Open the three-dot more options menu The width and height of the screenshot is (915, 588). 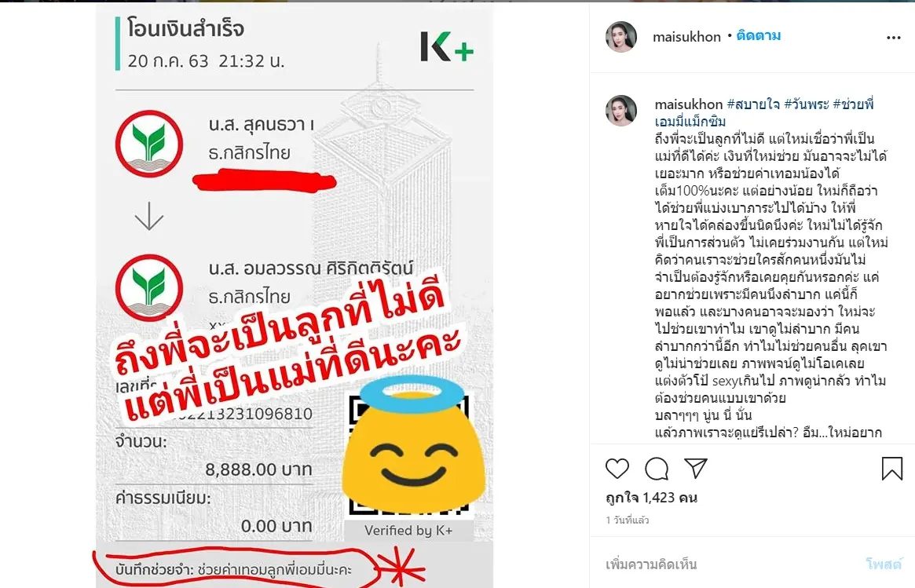pyautogui.click(x=894, y=38)
